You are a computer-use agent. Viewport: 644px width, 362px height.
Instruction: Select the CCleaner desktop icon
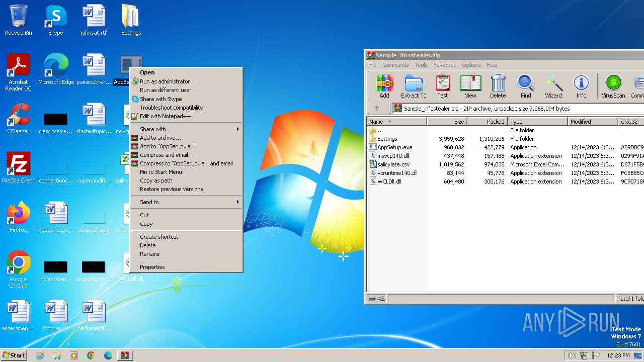18,119
